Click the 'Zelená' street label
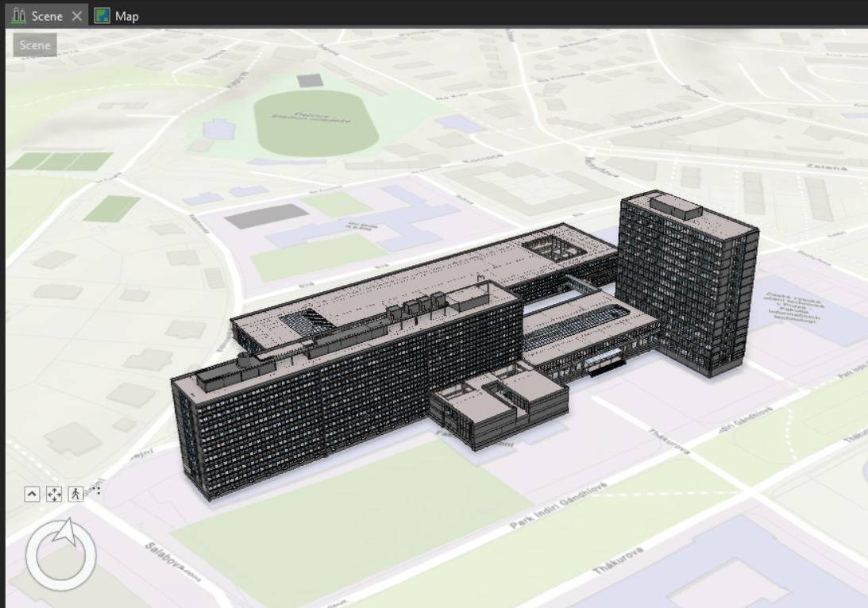 827,167
